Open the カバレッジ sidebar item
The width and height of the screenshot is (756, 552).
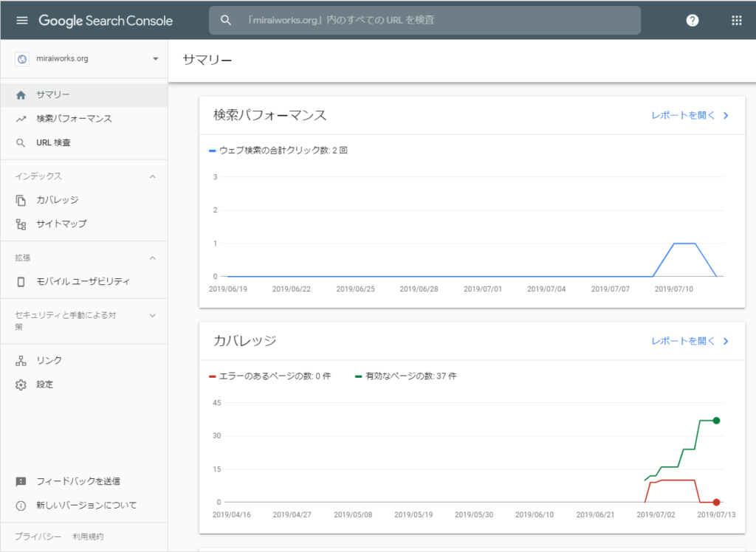click(84, 200)
